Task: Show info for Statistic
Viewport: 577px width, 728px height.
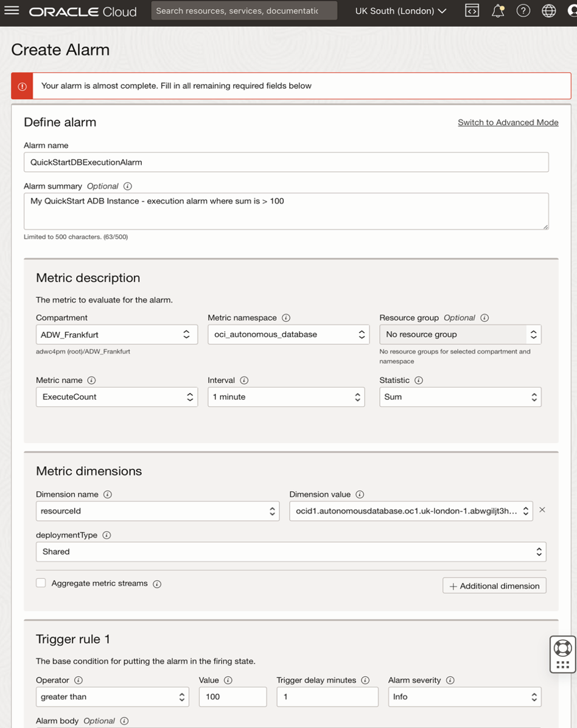Action: click(x=419, y=380)
